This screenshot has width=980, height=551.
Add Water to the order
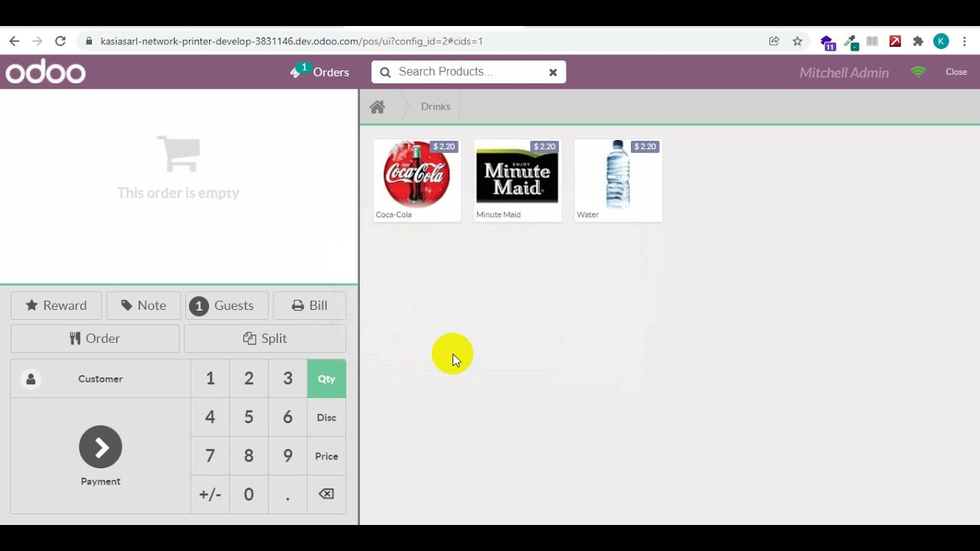[618, 181]
